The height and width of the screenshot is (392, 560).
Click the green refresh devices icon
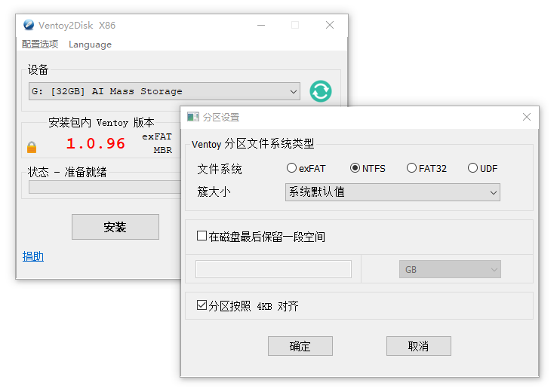[321, 91]
